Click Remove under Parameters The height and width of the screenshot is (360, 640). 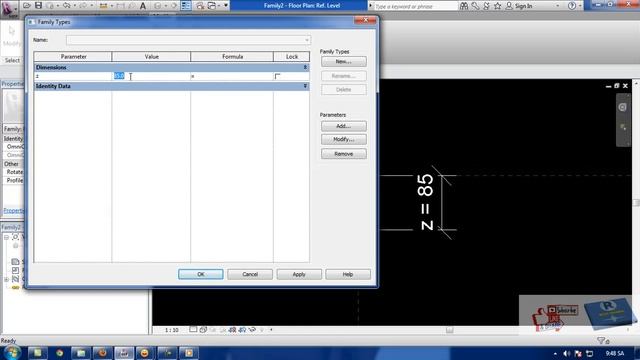344,154
